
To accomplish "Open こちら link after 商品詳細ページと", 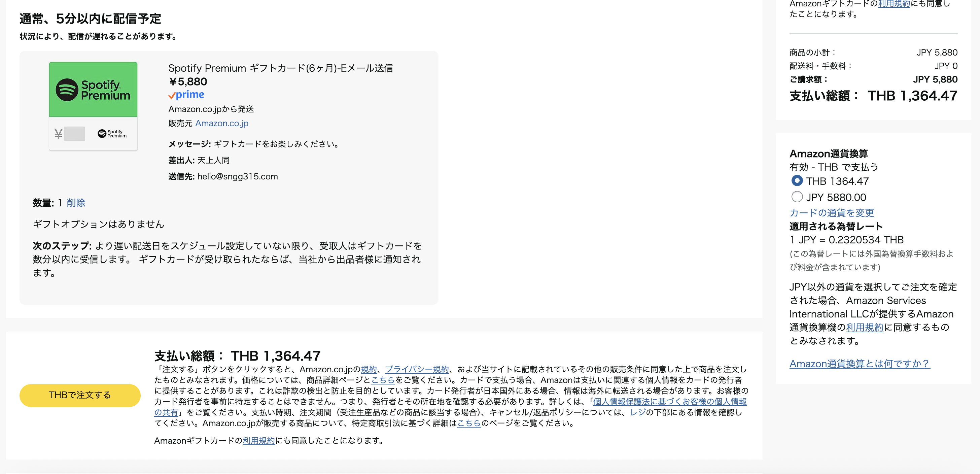I will click(x=383, y=380).
